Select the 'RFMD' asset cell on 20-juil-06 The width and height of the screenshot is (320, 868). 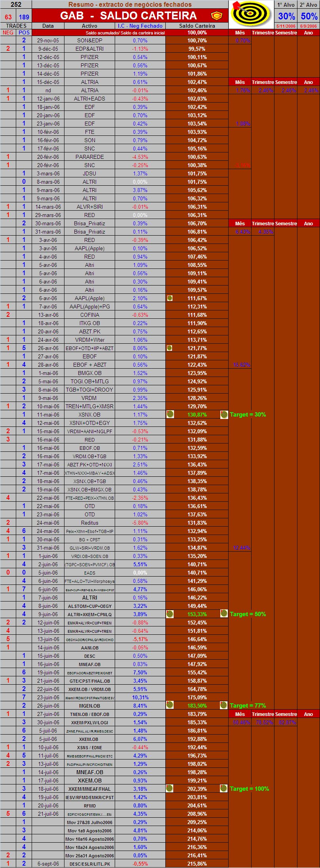click(x=90, y=805)
